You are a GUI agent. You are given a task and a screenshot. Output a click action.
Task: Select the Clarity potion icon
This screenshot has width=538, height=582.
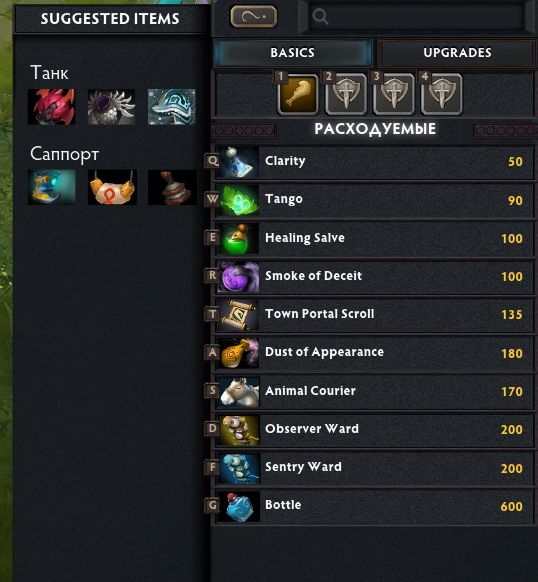(x=238, y=162)
